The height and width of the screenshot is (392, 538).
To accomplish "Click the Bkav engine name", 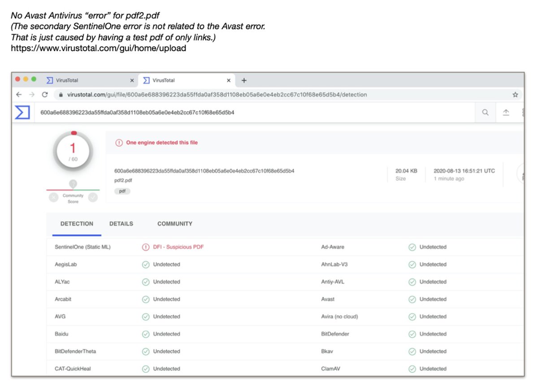I will (x=327, y=352).
